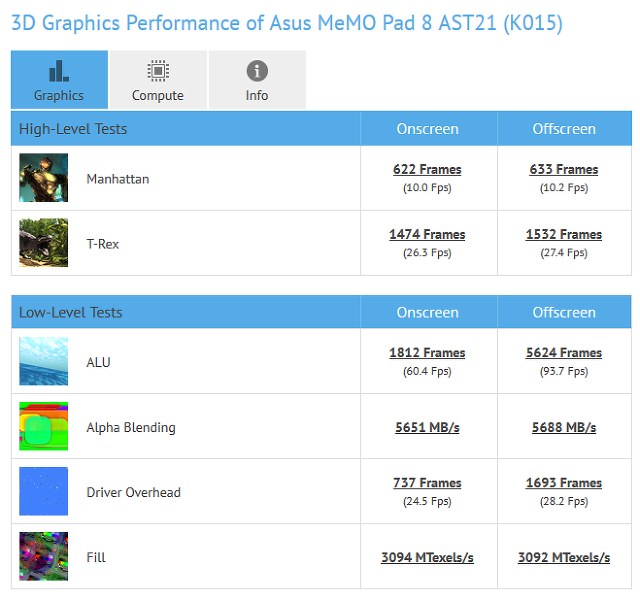Viewport: 640px width, 600px height.
Task: Open the 5651 MB/s Alpha Blending result
Action: point(427,427)
